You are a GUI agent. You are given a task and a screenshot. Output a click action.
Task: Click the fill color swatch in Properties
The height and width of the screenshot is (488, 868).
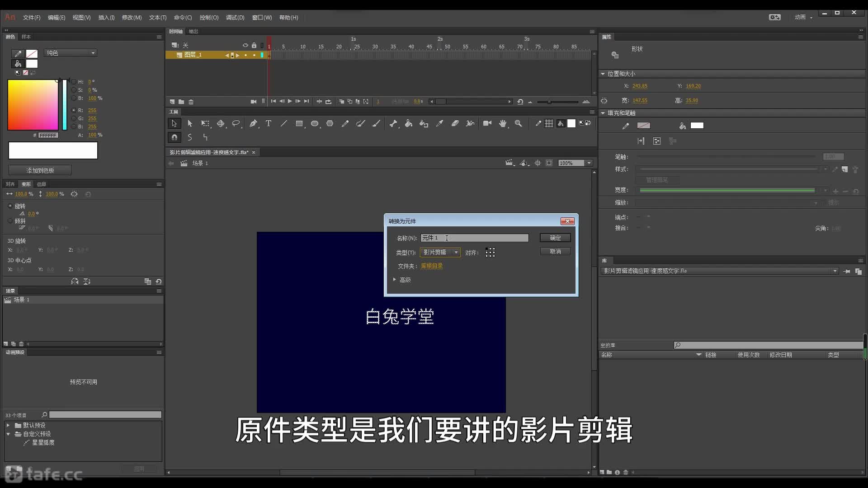click(697, 126)
